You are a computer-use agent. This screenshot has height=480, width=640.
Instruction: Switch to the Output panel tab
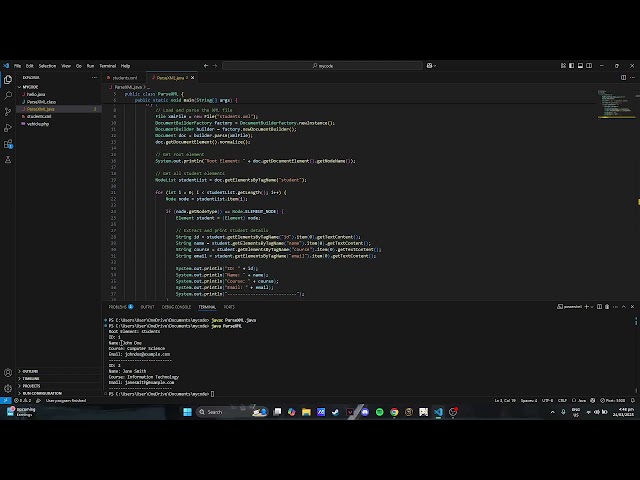[x=147, y=307]
